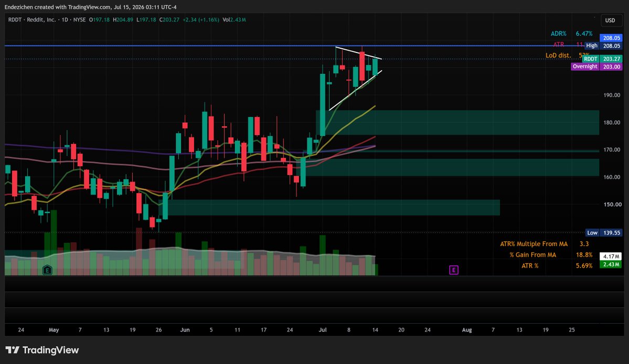Click the Jul label on the time axis
This screenshot has height=364, width=629.
pos(323,330)
